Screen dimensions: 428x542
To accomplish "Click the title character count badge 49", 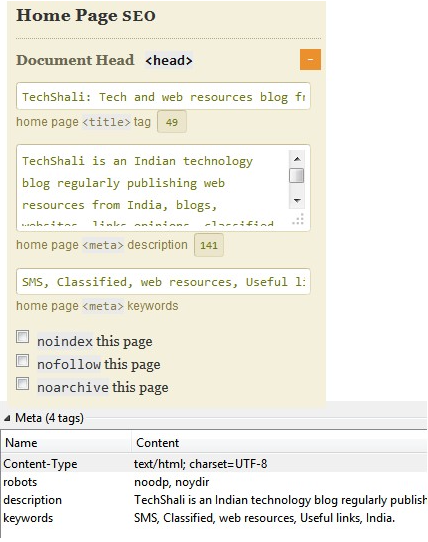I will coord(172,122).
